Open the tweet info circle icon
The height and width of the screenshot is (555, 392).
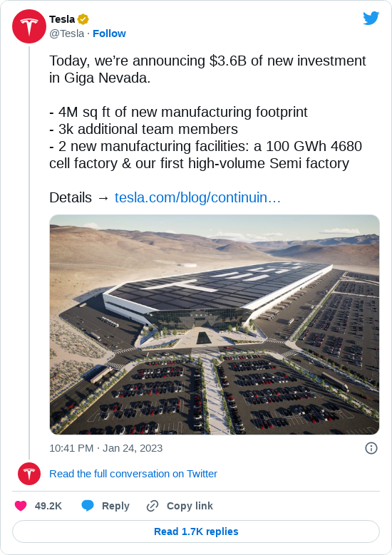coord(371,448)
